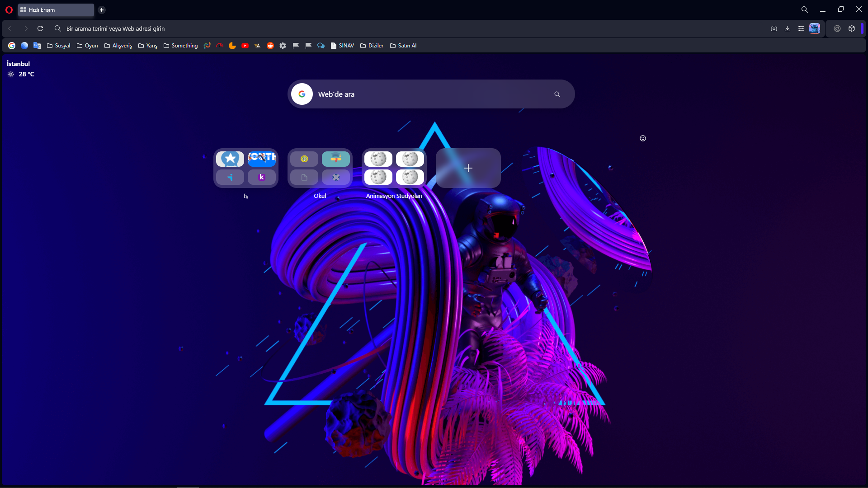
Task: Open graduation cap tile in Okul folder
Action: pos(336,159)
